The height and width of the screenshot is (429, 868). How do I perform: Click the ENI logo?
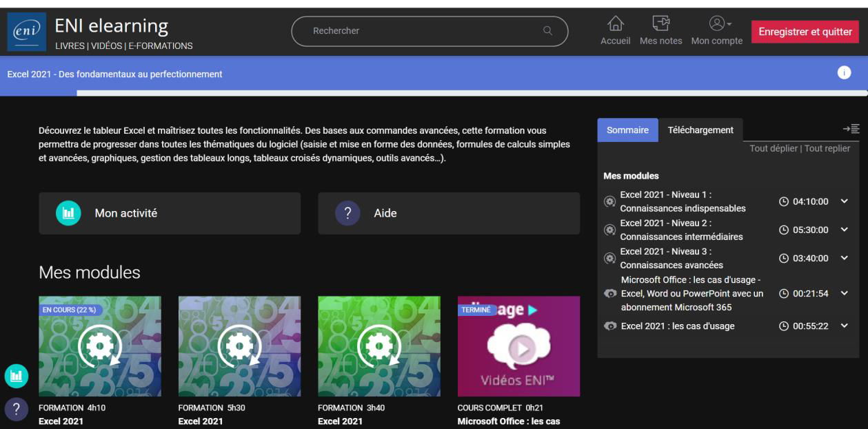(x=27, y=32)
